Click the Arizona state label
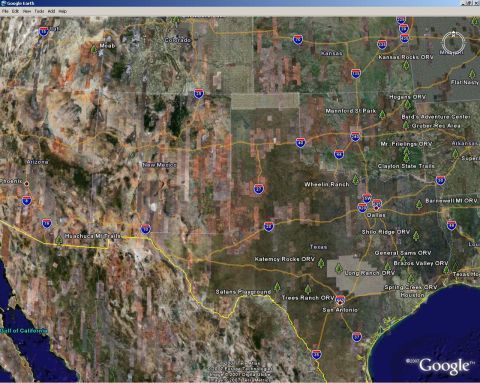 pos(37,162)
